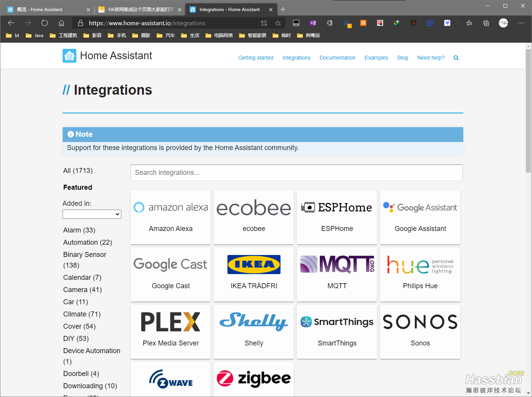Filter by 'Camera (41)' category
Image resolution: width=532 pixels, height=397 pixels.
click(x=82, y=290)
